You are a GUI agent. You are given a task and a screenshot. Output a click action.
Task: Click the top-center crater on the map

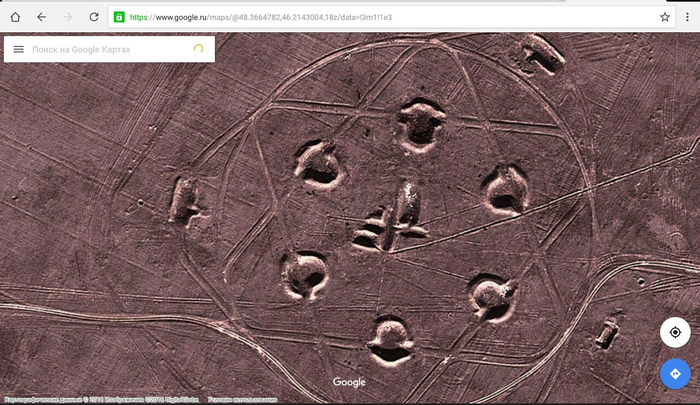421,125
